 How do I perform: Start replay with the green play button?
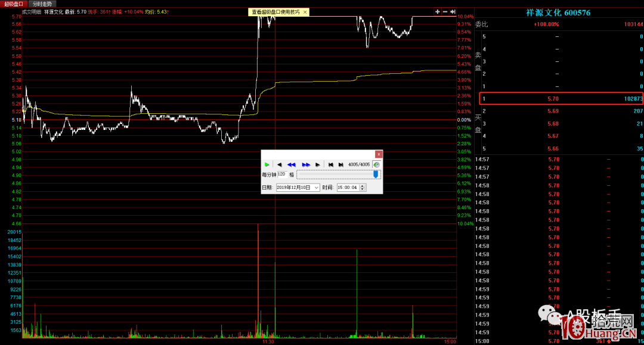click(x=267, y=164)
